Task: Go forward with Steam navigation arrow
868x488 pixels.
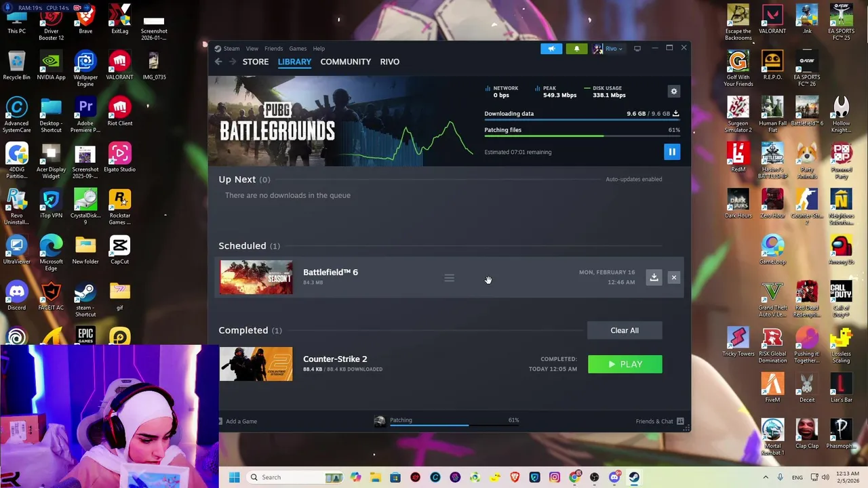Action: (x=233, y=62)
